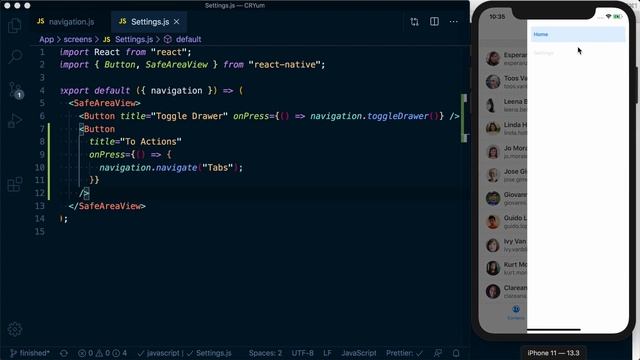Click Leena contact avatar in simulator
This screenshot has width=640, height=360.
[493, 105]
